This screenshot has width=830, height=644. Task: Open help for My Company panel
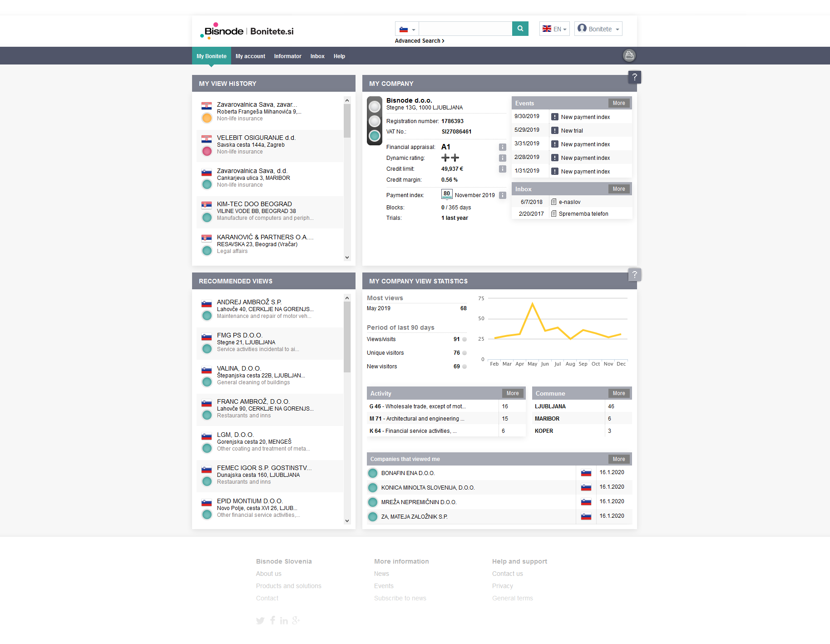tap(634, 77)
